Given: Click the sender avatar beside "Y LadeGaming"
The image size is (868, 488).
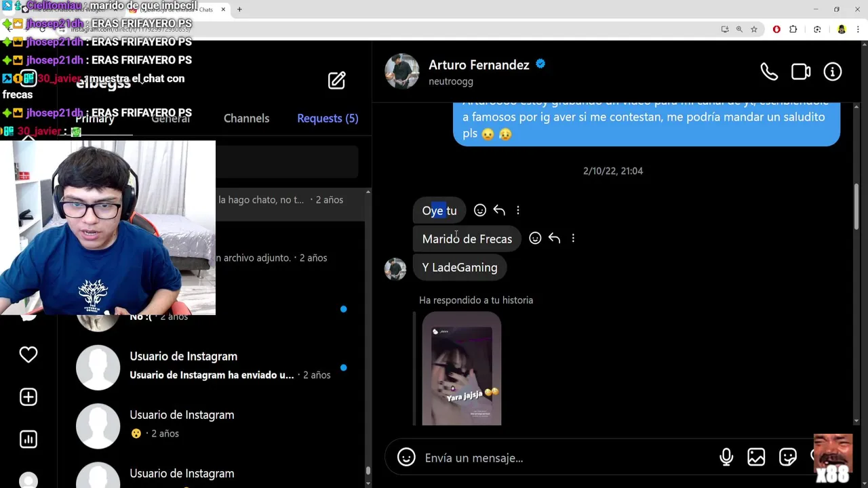Looking at the screenshot, I should (x=395, y=268).
